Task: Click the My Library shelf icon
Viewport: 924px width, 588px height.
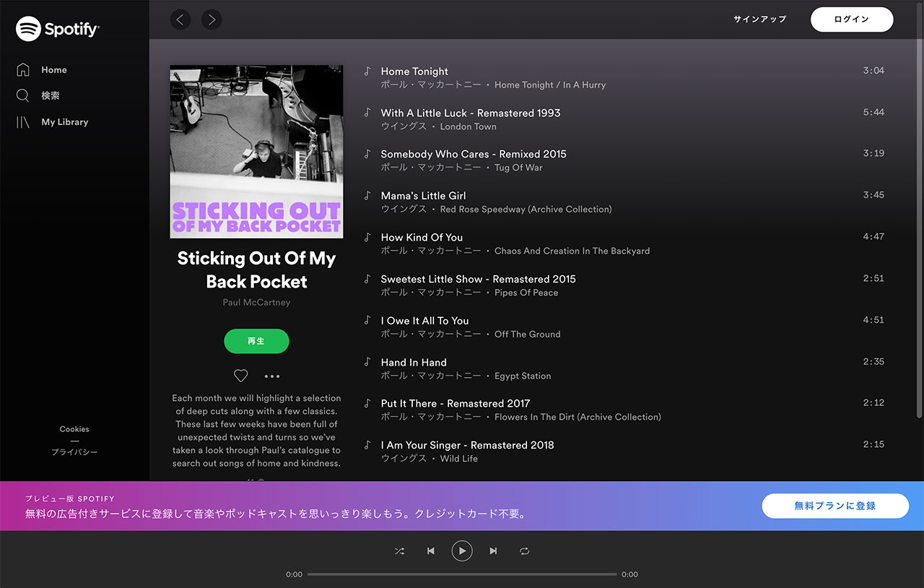Action: [x=23, y=122]
